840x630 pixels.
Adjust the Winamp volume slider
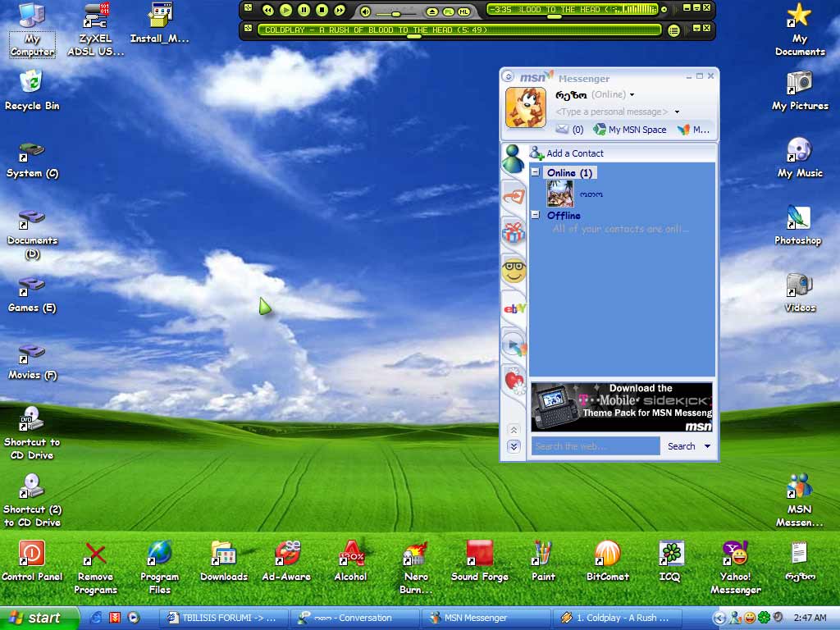[396, 13]
